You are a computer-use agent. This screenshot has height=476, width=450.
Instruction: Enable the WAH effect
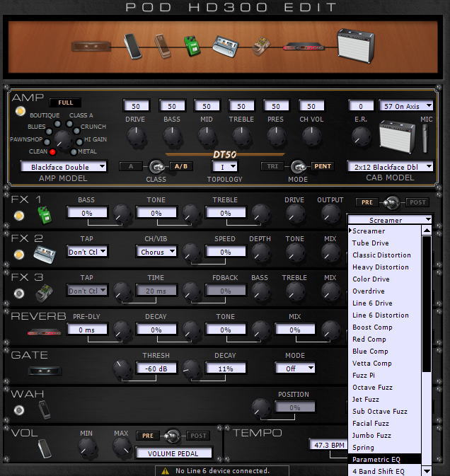pyautogui.click(x=19, y=410)
